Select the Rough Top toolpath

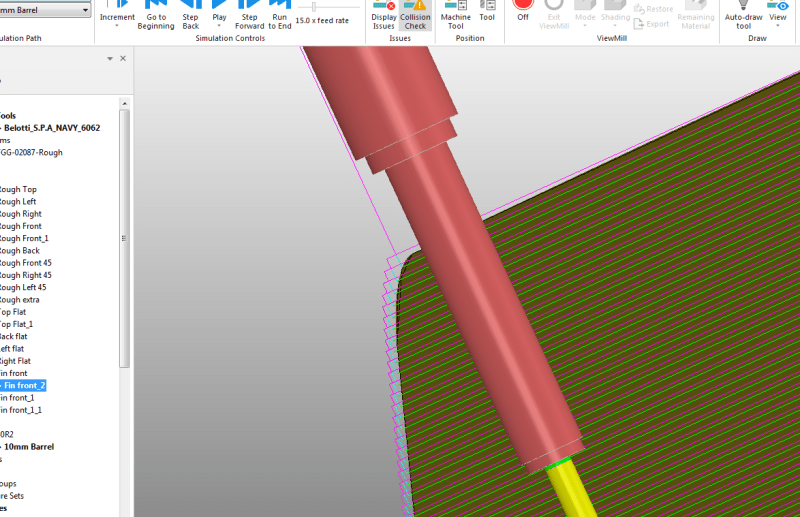(18, 189)
